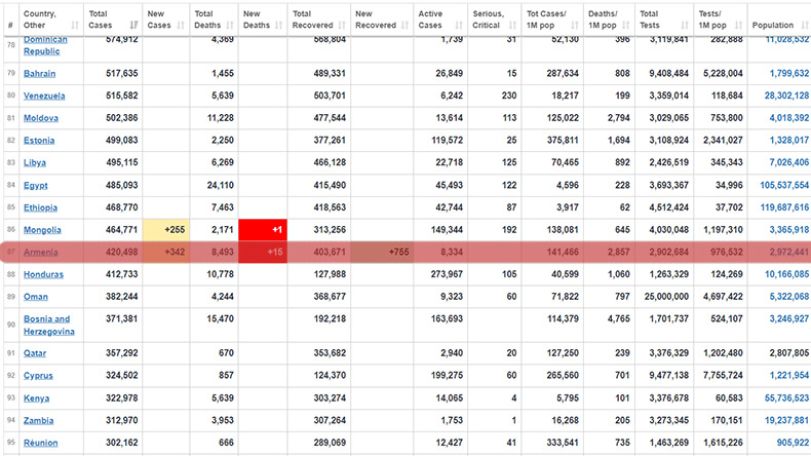This screenshot has height=456, width=811.
Task: Select Bahrain's total cases value 517,635
Action: [122, 73]
